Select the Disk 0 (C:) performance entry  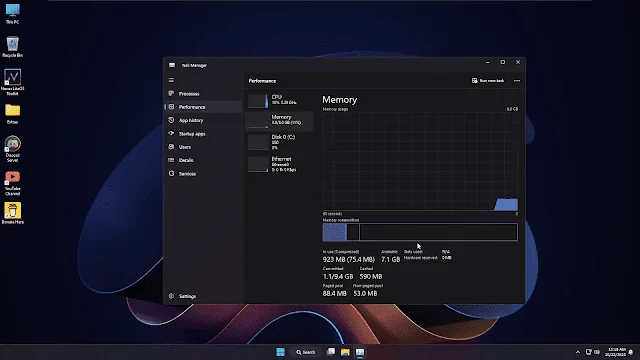click(x=279, y=142)
